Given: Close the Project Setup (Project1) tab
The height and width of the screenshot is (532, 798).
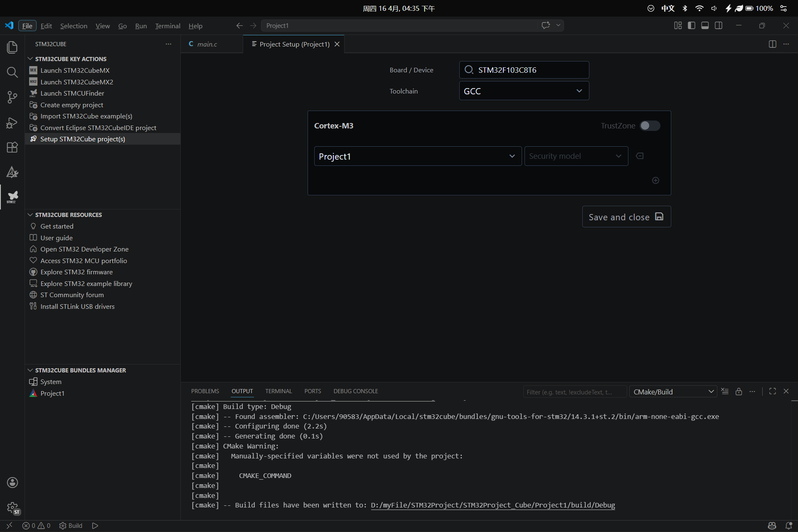Looking at the screenshot, I should tap(337, 44).
